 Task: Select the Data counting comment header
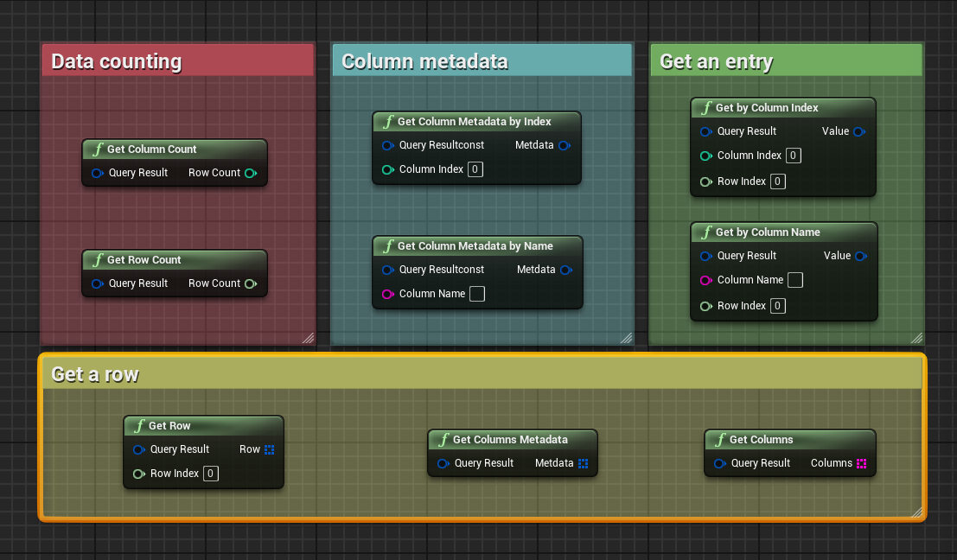coord(177,61)
